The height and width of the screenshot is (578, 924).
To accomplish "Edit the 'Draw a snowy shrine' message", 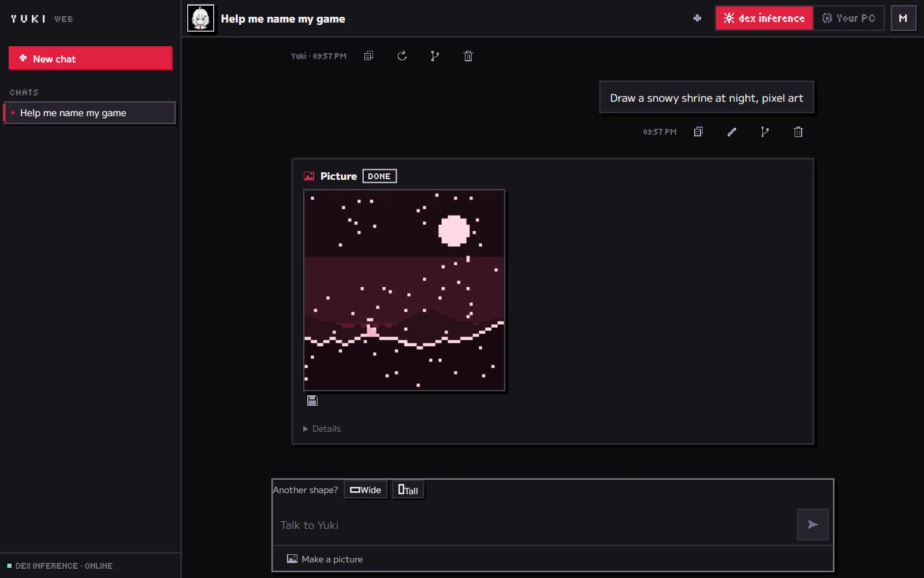I will pyautogui.click(x=732, y=132).
